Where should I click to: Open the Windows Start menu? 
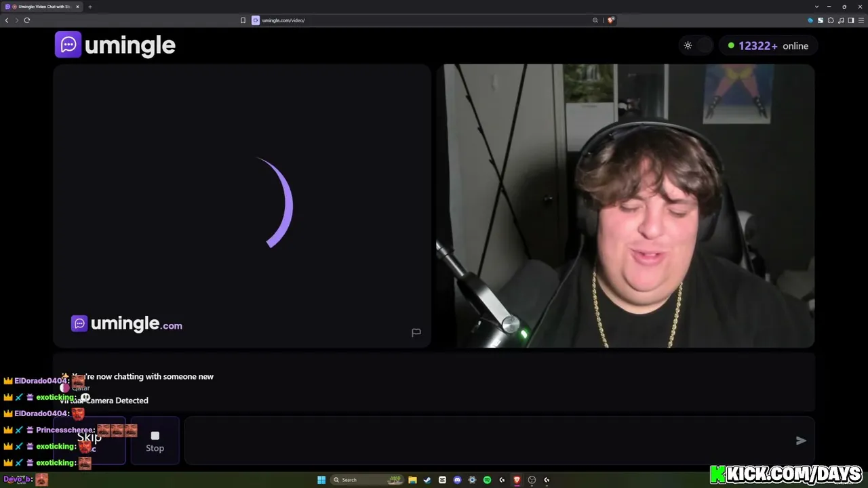(321, 480)
